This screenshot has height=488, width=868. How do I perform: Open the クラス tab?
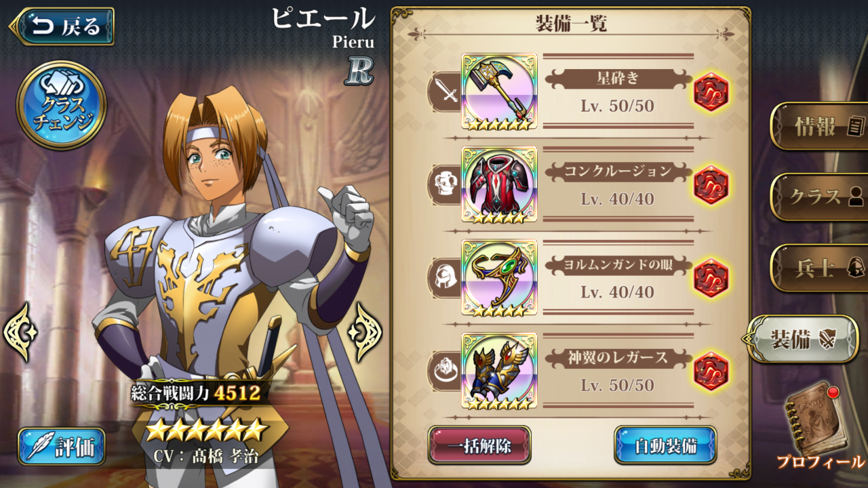point(821,197)
